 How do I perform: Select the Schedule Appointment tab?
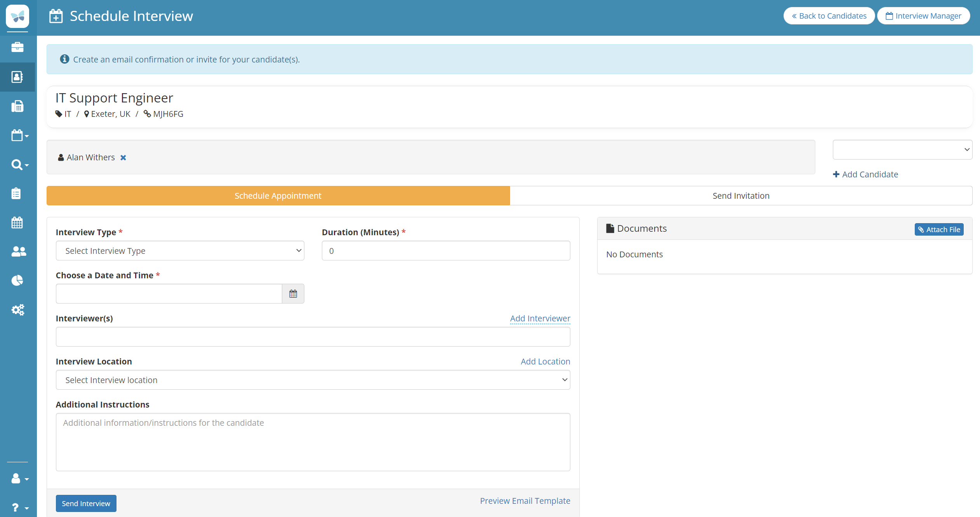click(x=278, y=196)
